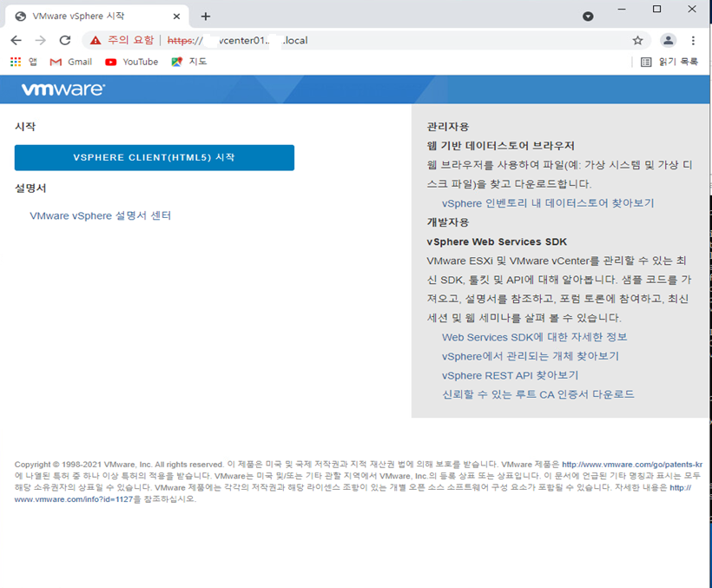This screenshot has width=712, height=588.
Task: Open a new browser tab
Action: (x=206, y=17)
